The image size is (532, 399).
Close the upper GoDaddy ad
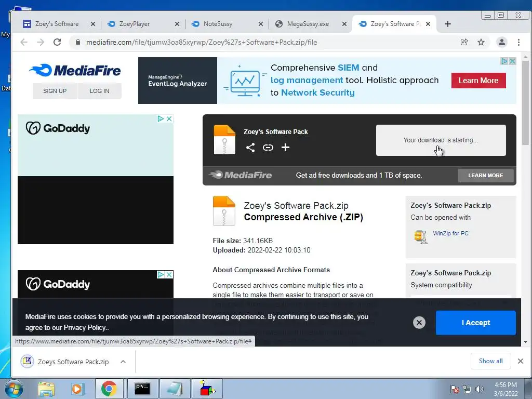(x=169, y=119)
